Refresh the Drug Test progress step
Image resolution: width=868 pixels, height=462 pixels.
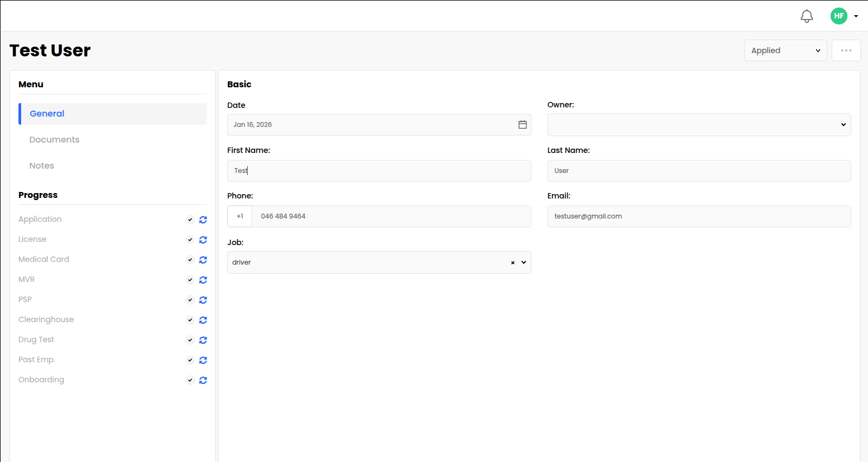click(203, 340)
